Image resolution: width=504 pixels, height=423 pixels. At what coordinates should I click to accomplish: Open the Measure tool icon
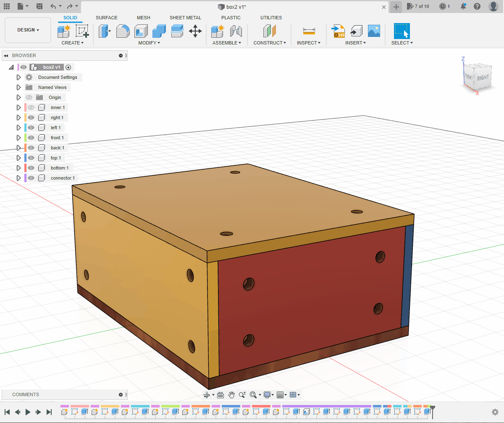[309, 31]
